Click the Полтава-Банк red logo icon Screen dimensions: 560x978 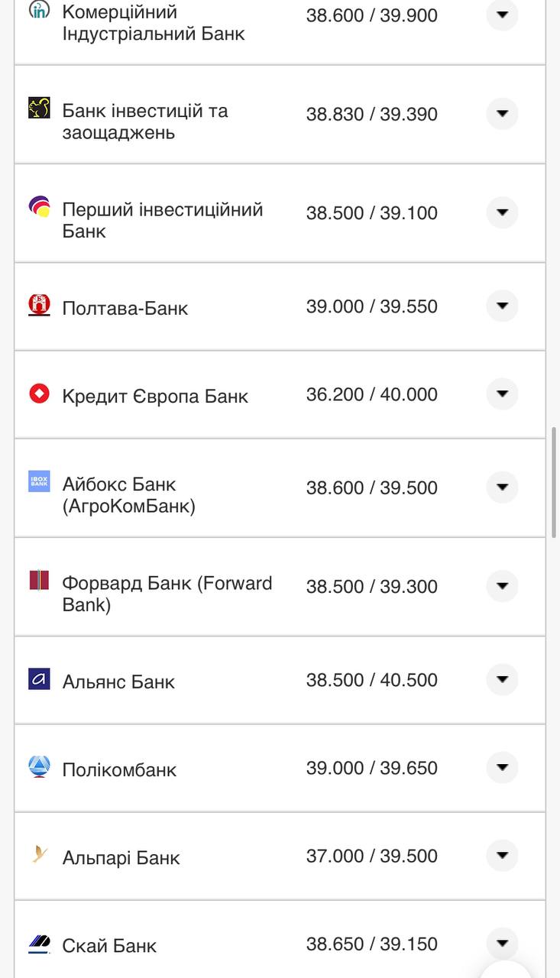coord(39,306)
